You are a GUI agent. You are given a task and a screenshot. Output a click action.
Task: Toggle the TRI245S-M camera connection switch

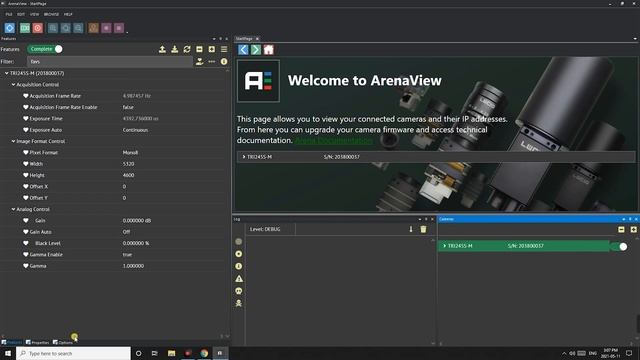(x=619, y=247)
